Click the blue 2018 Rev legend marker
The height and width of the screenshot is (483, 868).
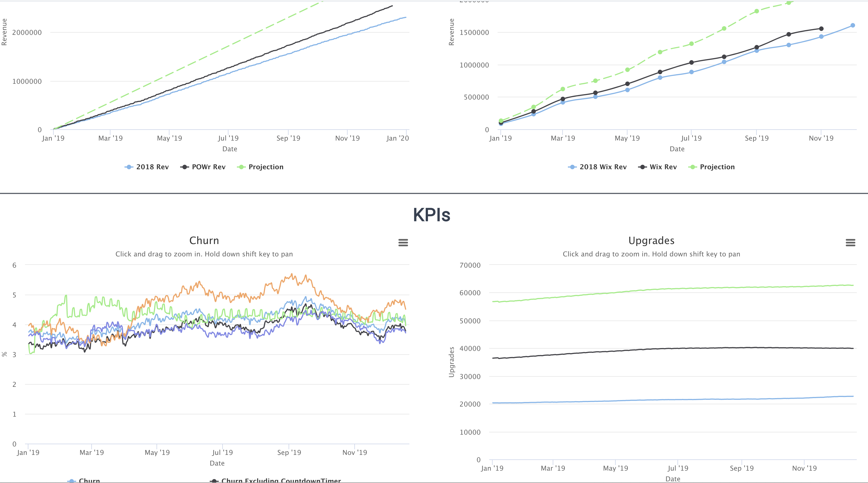point(129,167)
